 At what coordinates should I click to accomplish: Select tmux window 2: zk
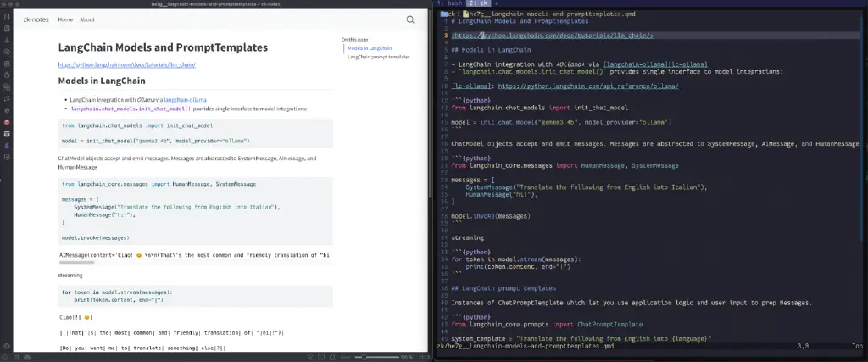click(x=478, y=3)
